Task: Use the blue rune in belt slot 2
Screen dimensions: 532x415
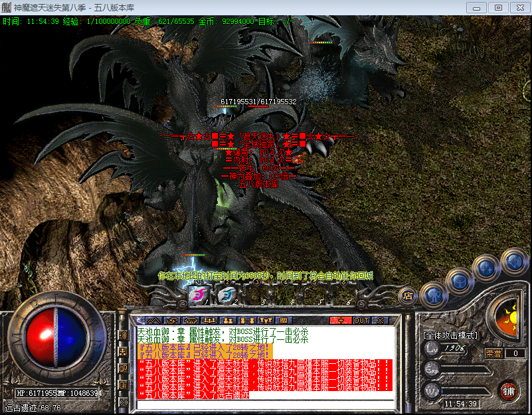Action: click(x=226, y=295)
